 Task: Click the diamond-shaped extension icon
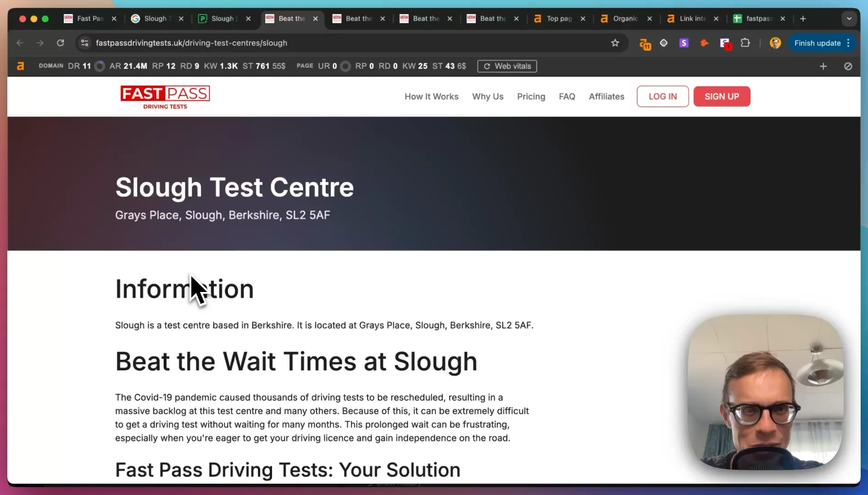[663, 43]
